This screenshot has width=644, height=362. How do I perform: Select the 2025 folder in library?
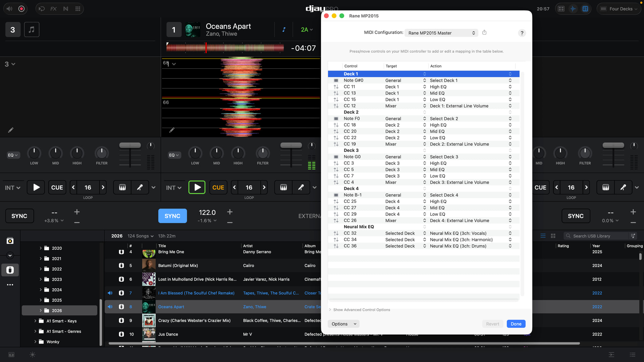[57, 300]
